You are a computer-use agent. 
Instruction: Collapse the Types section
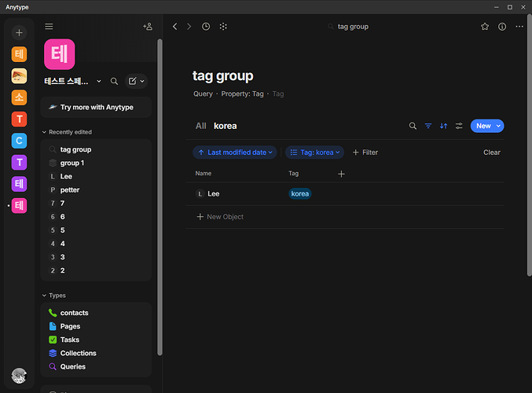click(54, 296)
